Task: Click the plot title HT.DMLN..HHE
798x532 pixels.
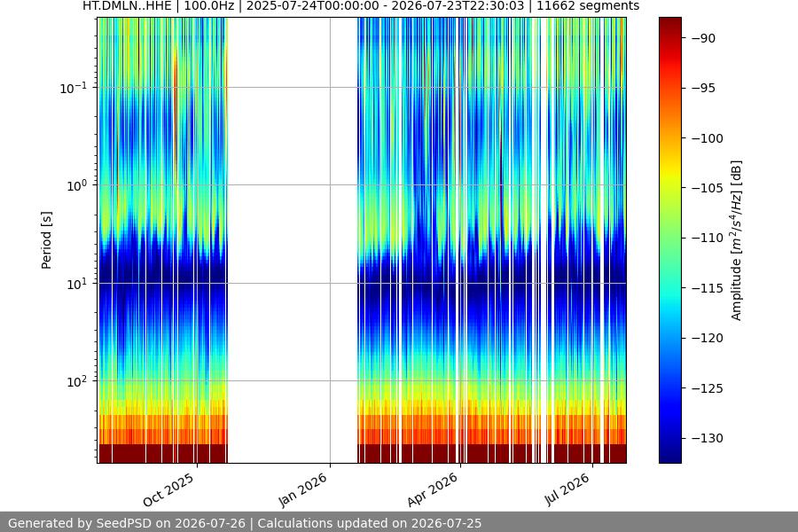Action: point(361,6)
